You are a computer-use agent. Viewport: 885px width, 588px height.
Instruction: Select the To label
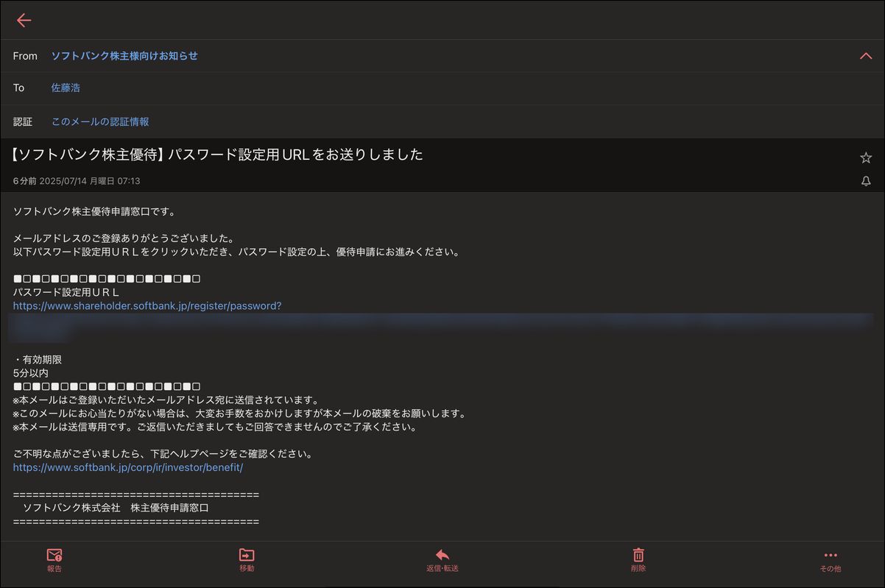pos(18,88)
